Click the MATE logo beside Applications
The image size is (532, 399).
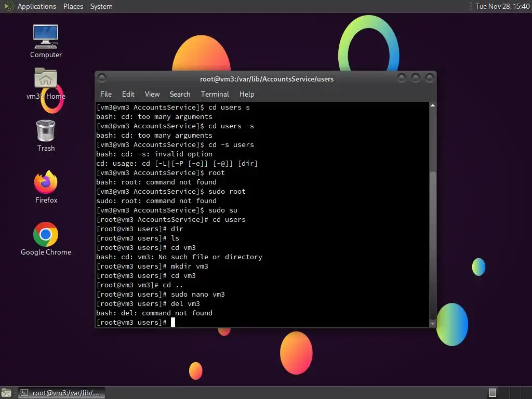click(8, 6)
